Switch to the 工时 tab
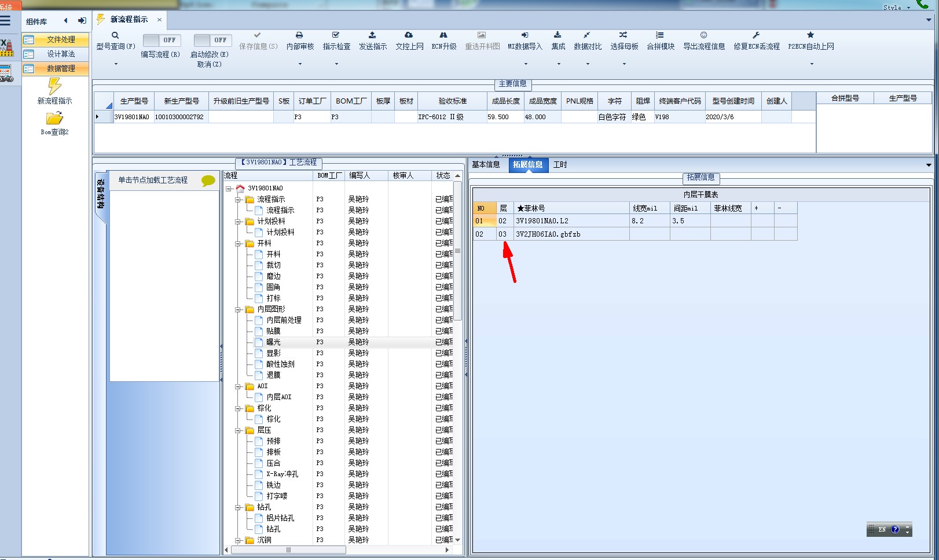 (x=560, y=165)
